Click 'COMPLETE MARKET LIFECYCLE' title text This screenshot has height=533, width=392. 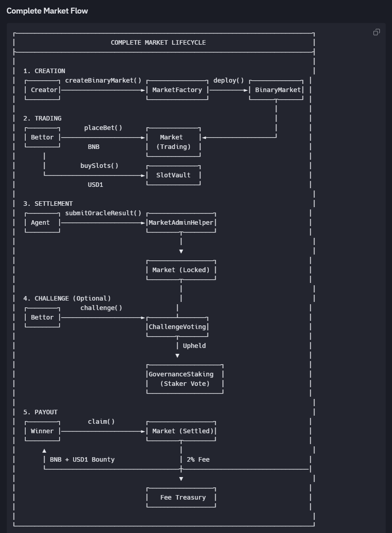(158, 42)
